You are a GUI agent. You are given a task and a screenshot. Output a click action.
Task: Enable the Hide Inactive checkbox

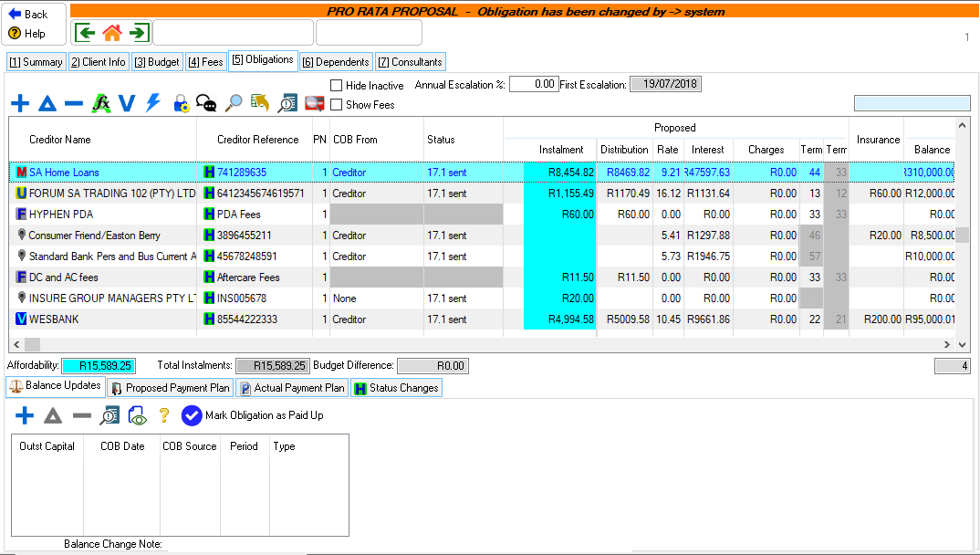coord(337,85)
